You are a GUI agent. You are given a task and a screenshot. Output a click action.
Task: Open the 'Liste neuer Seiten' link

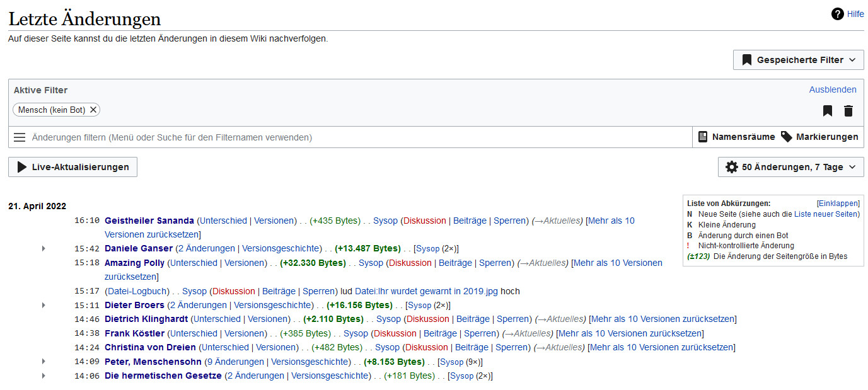[x=826, y=214]
